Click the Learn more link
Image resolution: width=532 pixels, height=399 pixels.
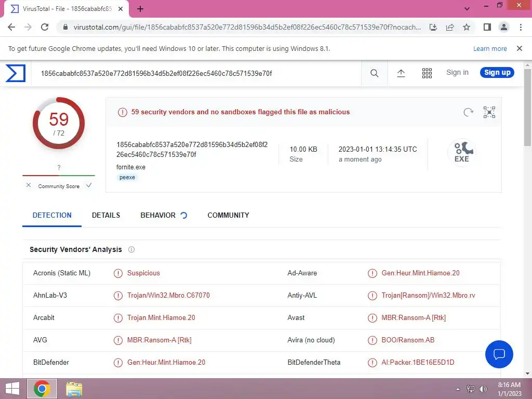(490, 48)
